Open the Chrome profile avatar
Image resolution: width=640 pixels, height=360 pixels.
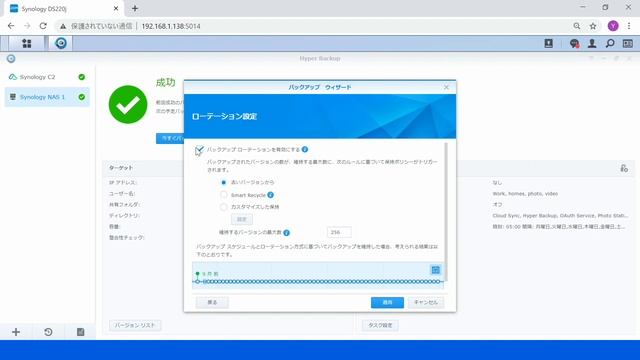tap(613, 26)
